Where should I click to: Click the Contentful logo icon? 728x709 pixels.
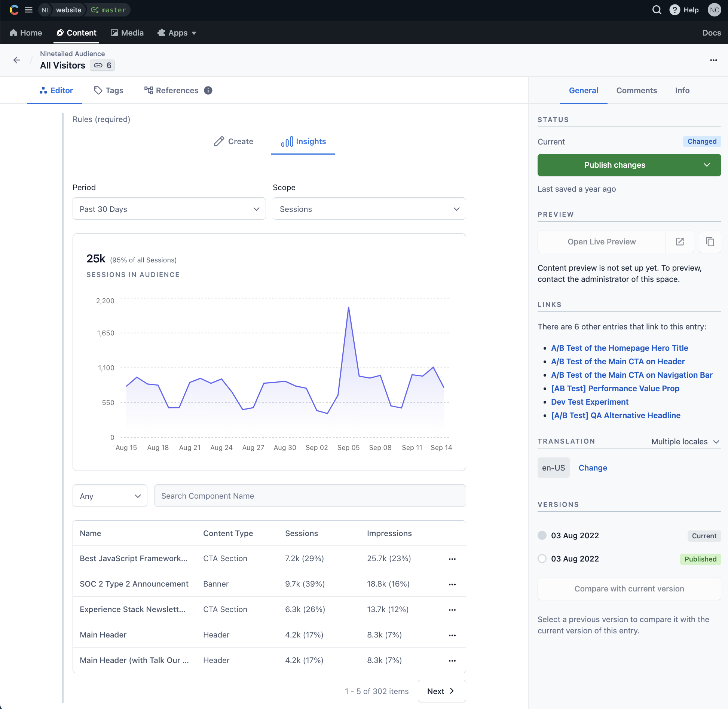(x=14, y=10)
